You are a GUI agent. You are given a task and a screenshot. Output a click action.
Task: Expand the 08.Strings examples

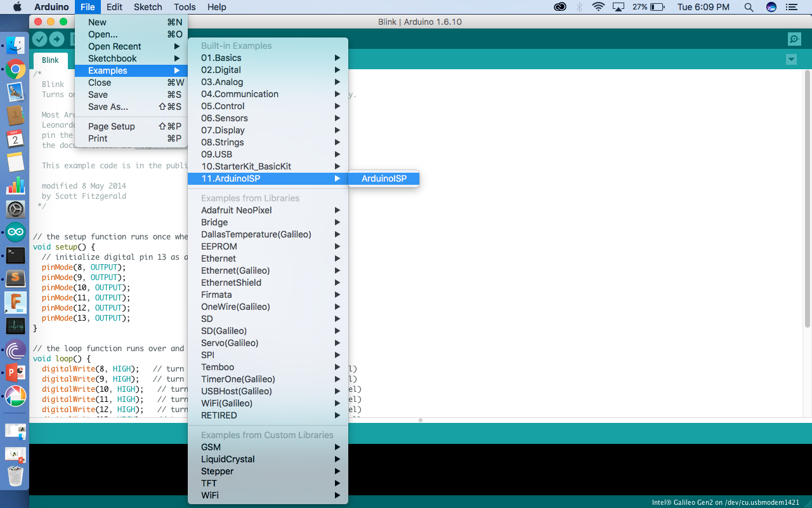pyautogui.click(x=268, y=142)
